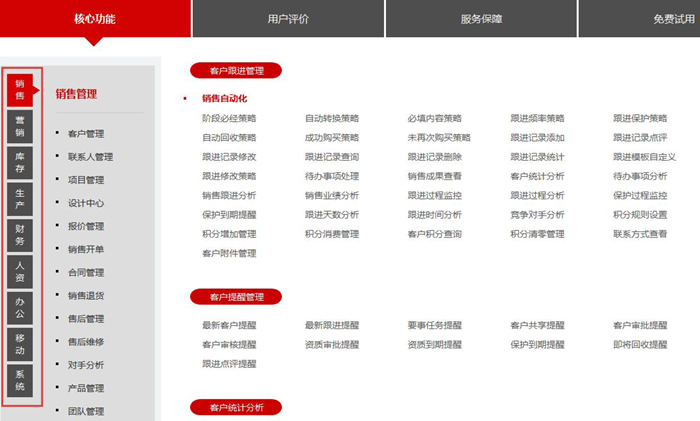This screenshot has width=700, height=421.
Task: Open the 阶段必经策略 link
Action: (229, 118)
